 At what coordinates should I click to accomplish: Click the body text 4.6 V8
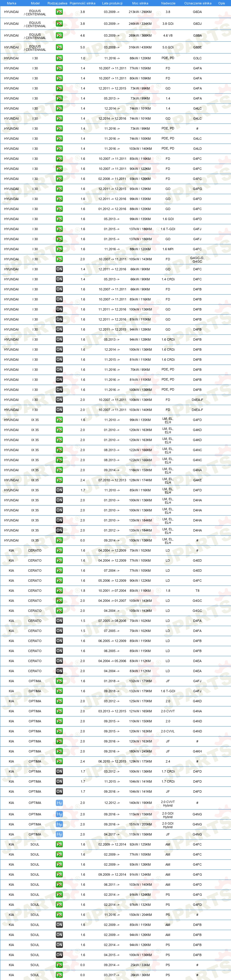pos(168,35)
